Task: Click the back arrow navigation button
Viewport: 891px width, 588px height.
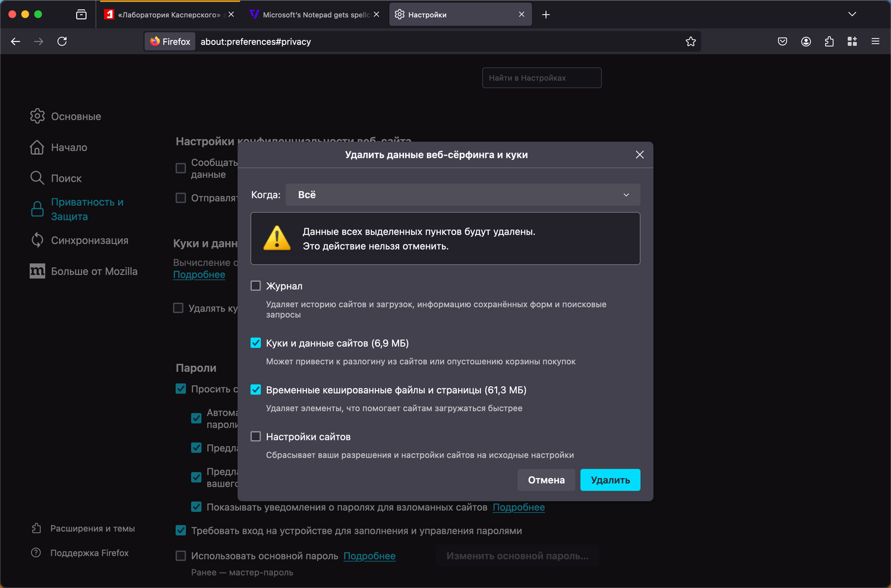Action: pos(15,42)
